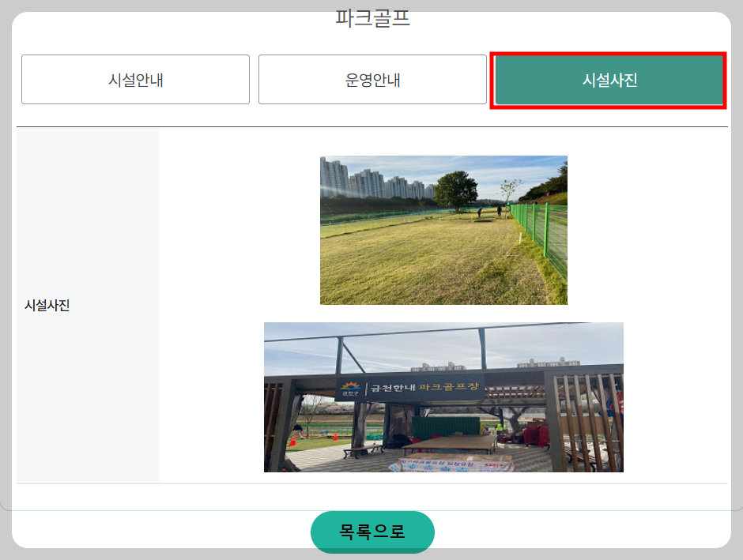Click the red-bordered 시설사진 button
743x560 pixels.
click(608, 79)
